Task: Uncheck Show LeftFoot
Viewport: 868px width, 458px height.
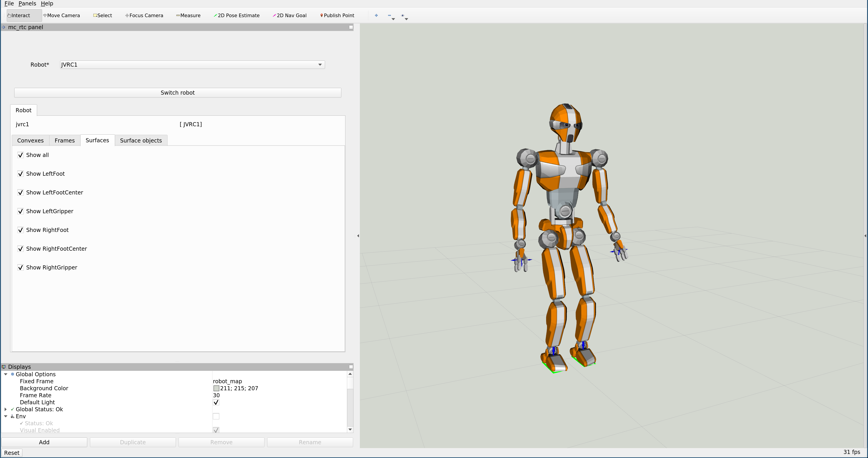Action: coord(20,173)
